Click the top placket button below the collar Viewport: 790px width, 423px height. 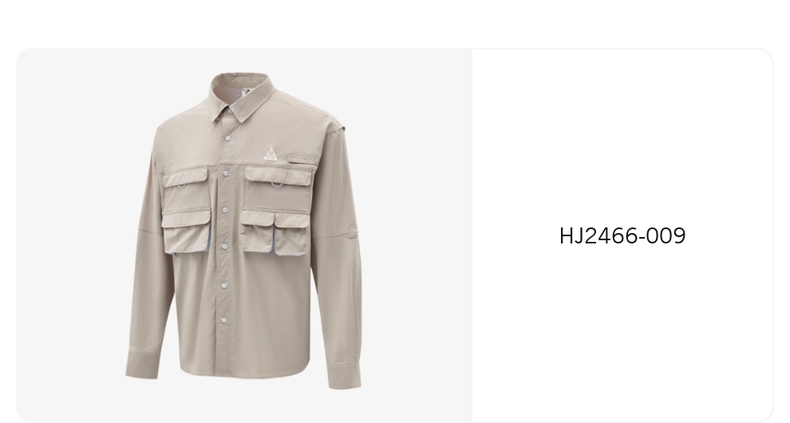tap(228, 138)
